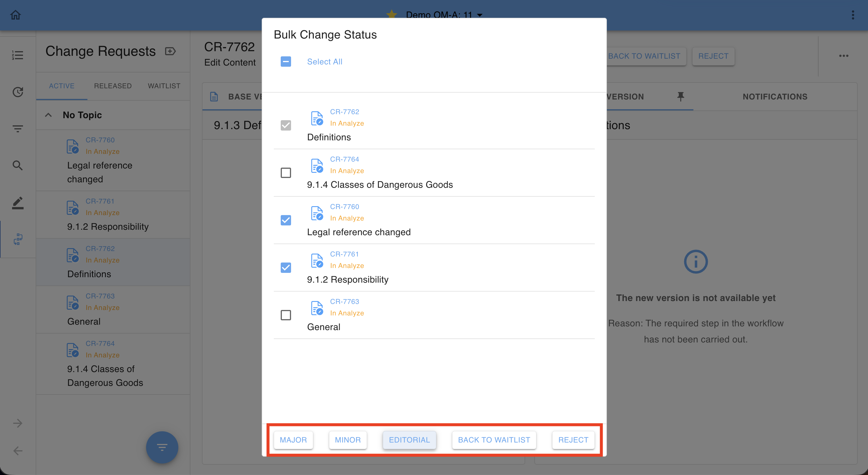Collapse the No Topic group
The width and height of the screenshot is (868, 475).
click(x=49, y=115)
